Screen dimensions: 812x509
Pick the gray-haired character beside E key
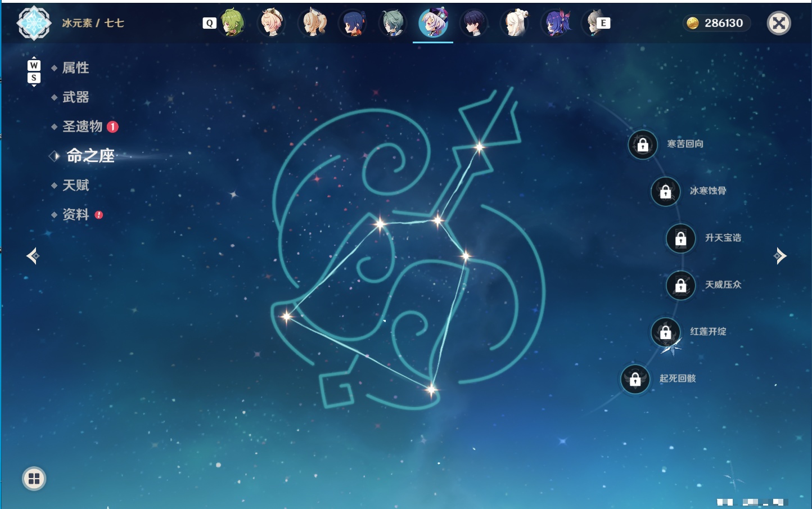(x=592, y=23)
